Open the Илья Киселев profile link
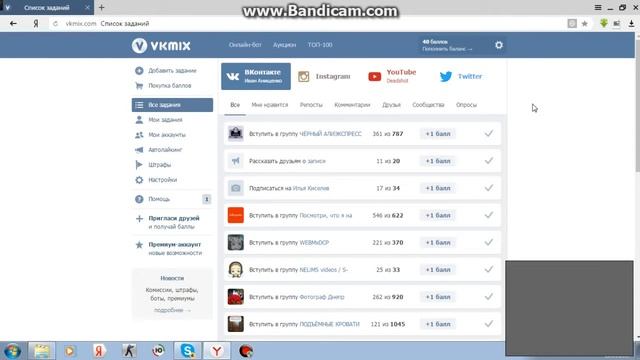The image size is (640, 360). [311, 188]
